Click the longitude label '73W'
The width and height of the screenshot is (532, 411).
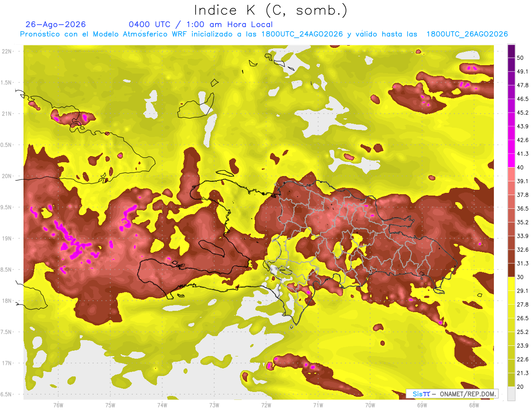click(x=214, y=405)
